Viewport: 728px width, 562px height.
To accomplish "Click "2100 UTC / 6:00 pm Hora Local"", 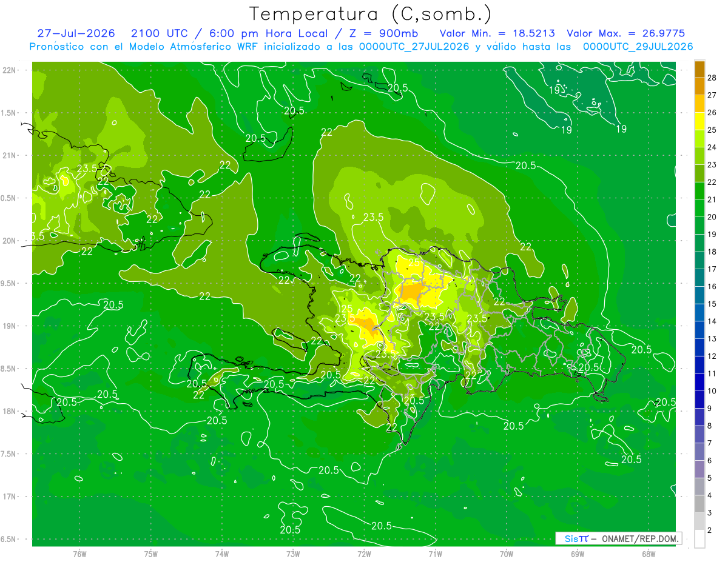I will 228,33.
